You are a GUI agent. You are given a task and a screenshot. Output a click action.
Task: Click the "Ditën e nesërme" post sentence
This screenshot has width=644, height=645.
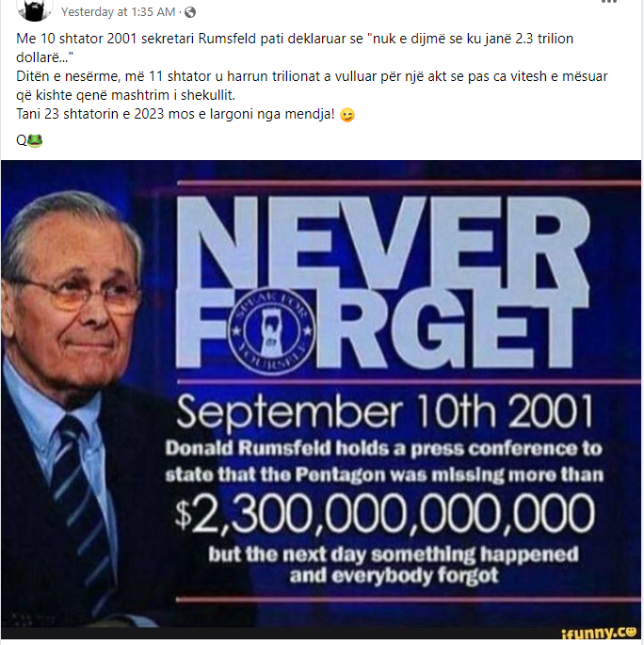coord(312,86)
